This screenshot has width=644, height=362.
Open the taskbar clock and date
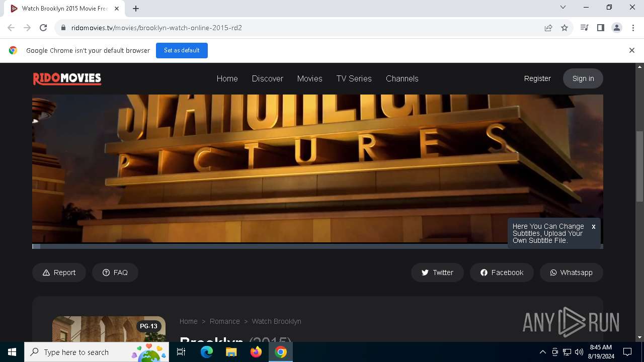pos(601,352)
